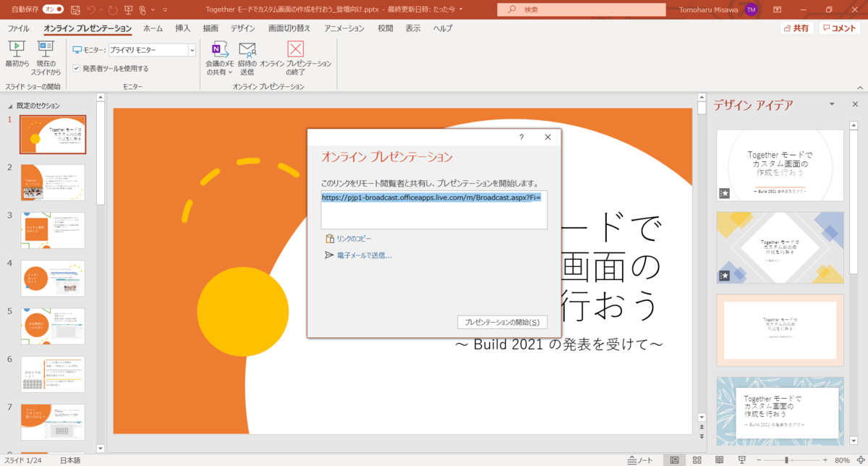Click the 80% zoom level
Screen dimensions: 868x466
[x=843, y=460]
